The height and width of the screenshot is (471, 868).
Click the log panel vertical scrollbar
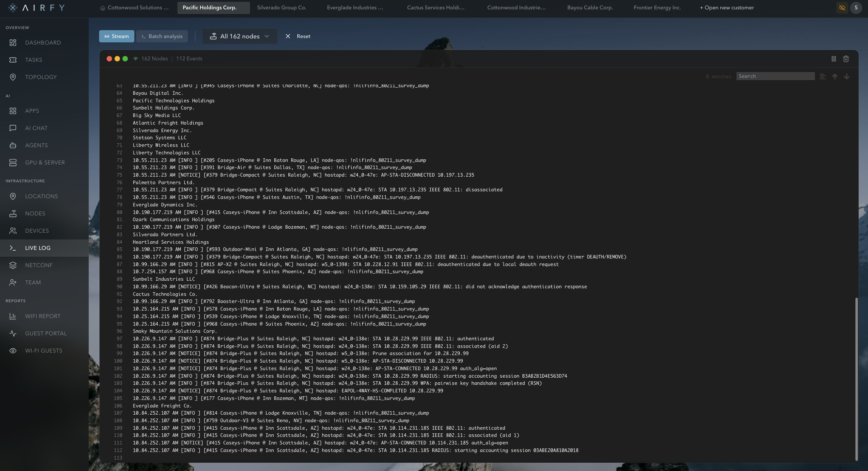click(x=856, y=379)
